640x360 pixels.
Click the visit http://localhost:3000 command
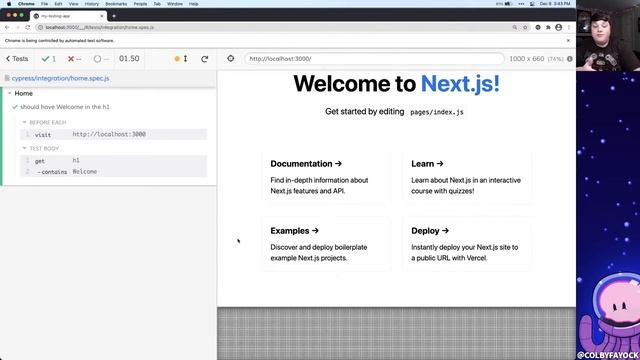(113, 134)
